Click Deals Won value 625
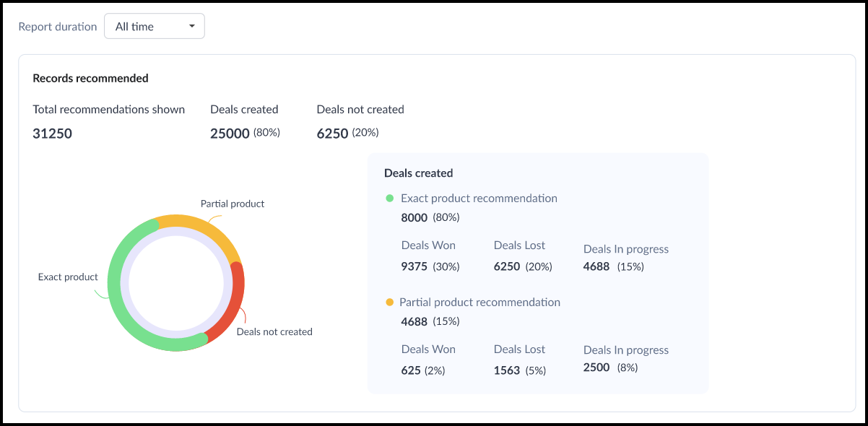 tap(412, 370)
